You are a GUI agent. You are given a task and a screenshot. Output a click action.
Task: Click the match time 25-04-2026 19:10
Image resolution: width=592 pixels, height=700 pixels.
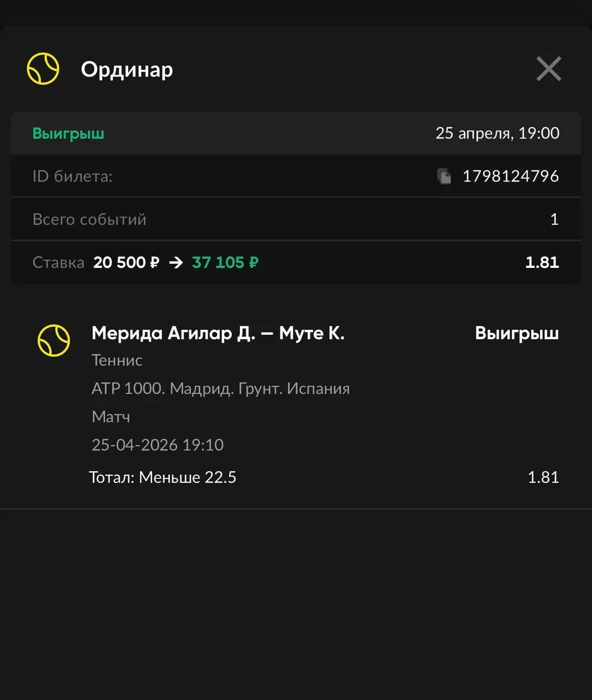[x=157, y=445]
